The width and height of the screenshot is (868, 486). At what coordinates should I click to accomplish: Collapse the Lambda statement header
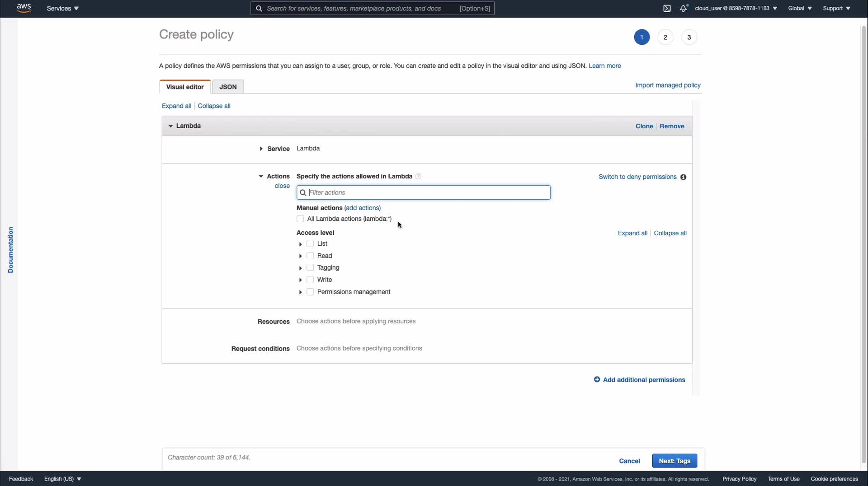pyautogui.click(x=170, y=126)
